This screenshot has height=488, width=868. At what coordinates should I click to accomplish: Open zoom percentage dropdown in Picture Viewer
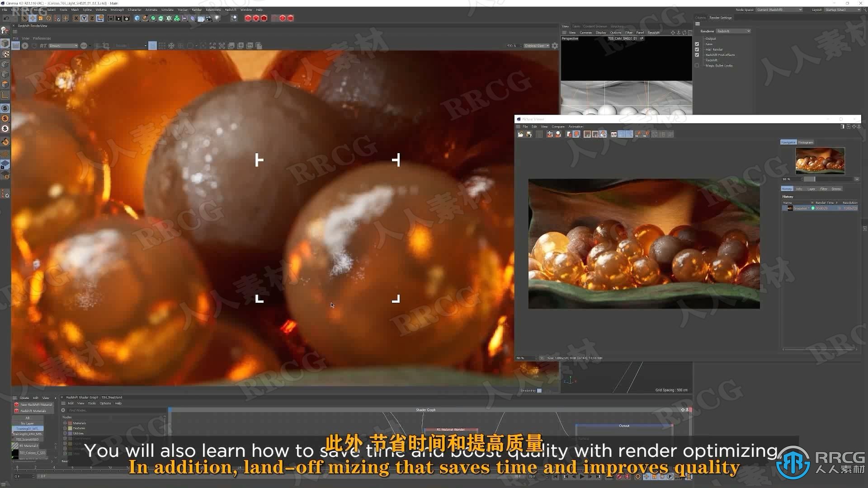(x=542, y=358)
